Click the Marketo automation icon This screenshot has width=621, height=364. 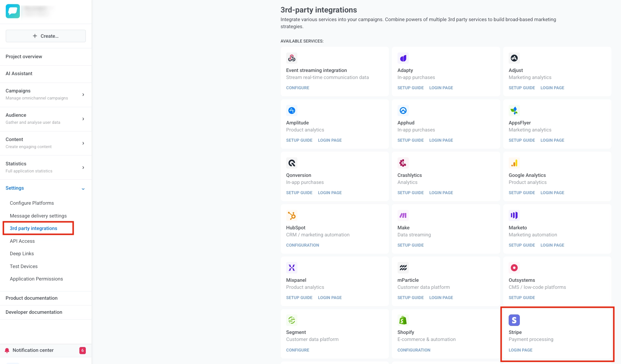pyautogui.click(x=514, y=215)
